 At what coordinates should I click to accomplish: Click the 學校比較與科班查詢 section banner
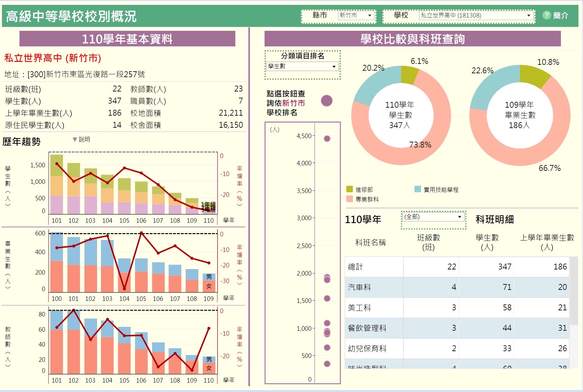413,39
